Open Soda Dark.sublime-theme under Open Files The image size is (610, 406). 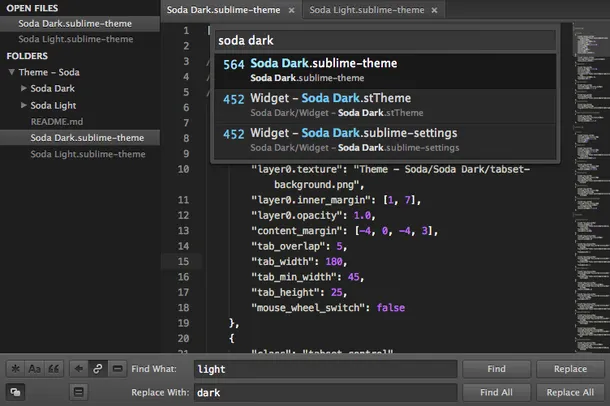pyautogui.click(x=80, y=24)
